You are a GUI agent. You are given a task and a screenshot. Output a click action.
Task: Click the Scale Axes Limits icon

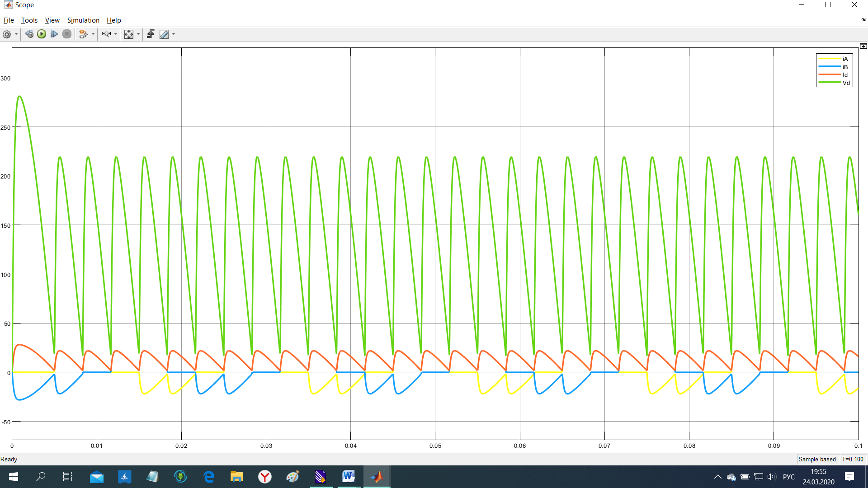point(129,34)
